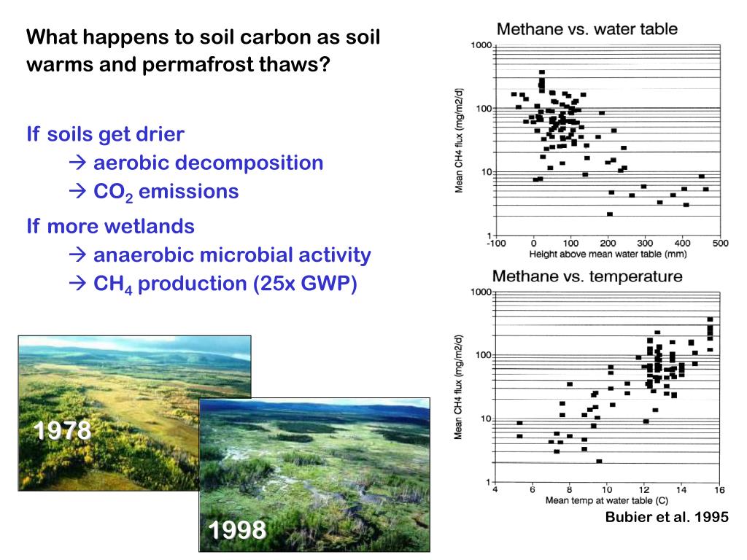Click the '1998' year label
Image resolution: width=747 pixels, height=560 pixels.
[237, 530]
